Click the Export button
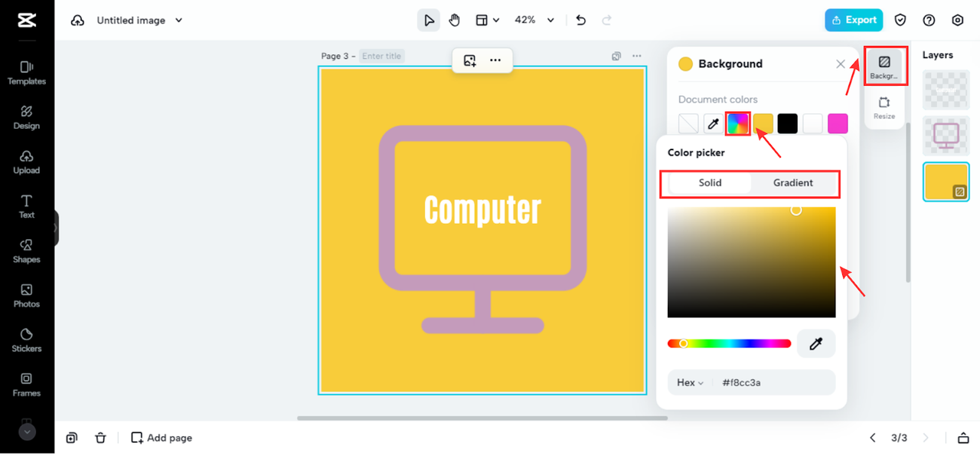 coord(854,20)
